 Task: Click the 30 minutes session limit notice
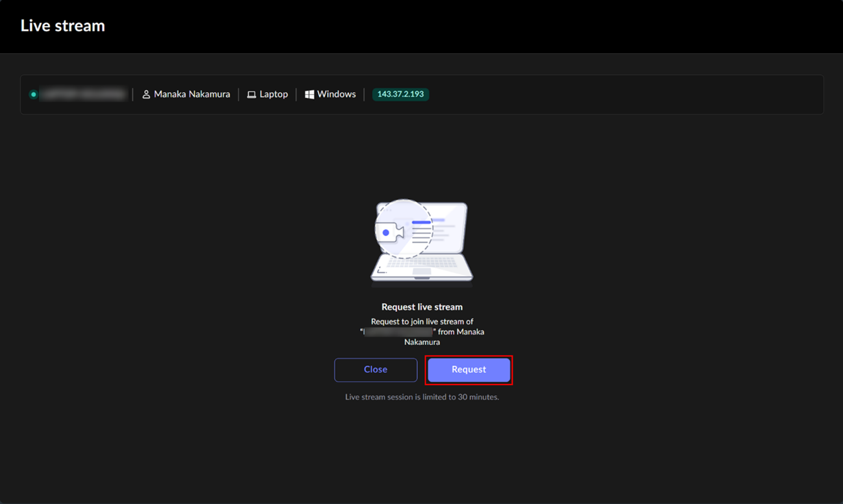pyautogui.click(x=422, y=396)
